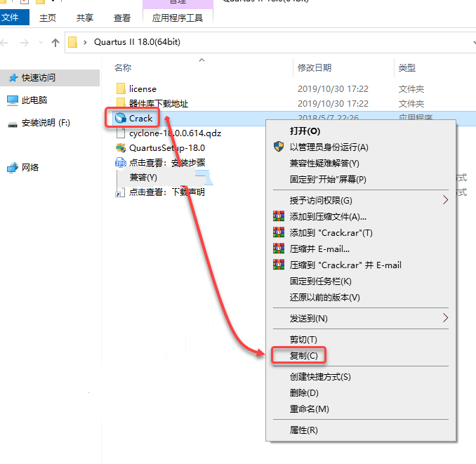Open 授予访问权限(G) submenu

321,201
